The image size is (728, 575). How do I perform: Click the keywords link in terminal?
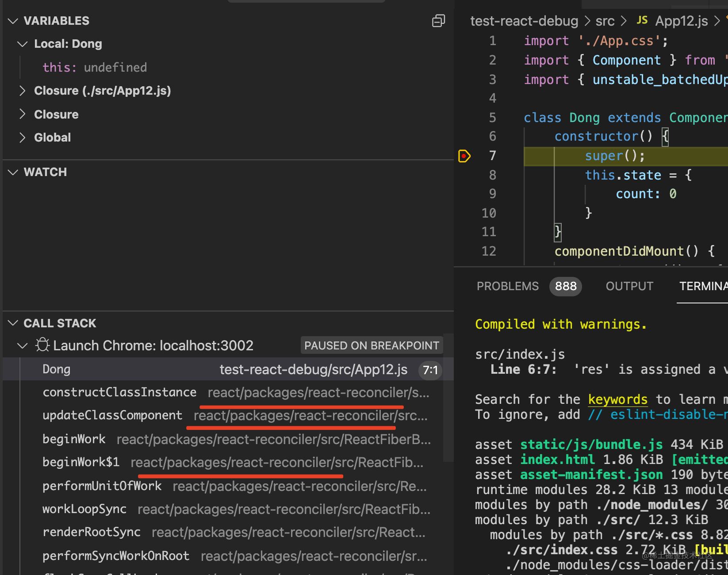[617, 399]
